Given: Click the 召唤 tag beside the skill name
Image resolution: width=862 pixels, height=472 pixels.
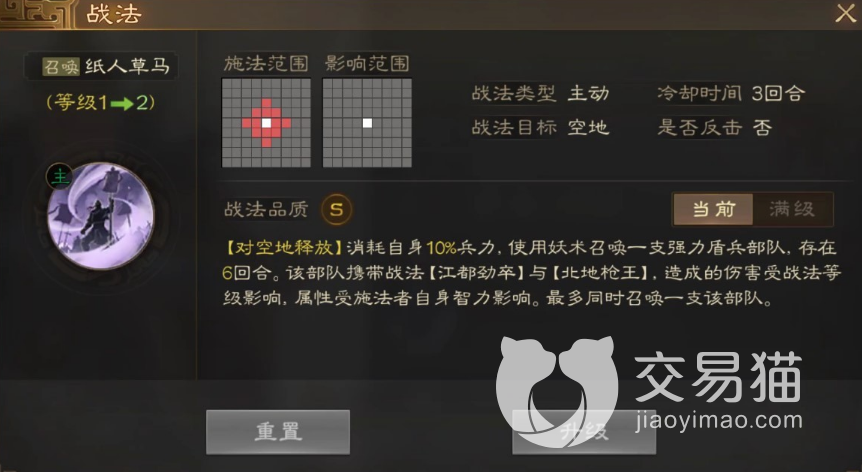Looking at the screenshot, I should [62, 66].
